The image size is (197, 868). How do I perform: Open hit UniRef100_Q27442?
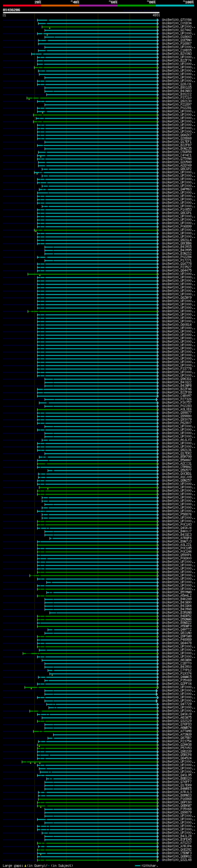[x=177, y=30]
